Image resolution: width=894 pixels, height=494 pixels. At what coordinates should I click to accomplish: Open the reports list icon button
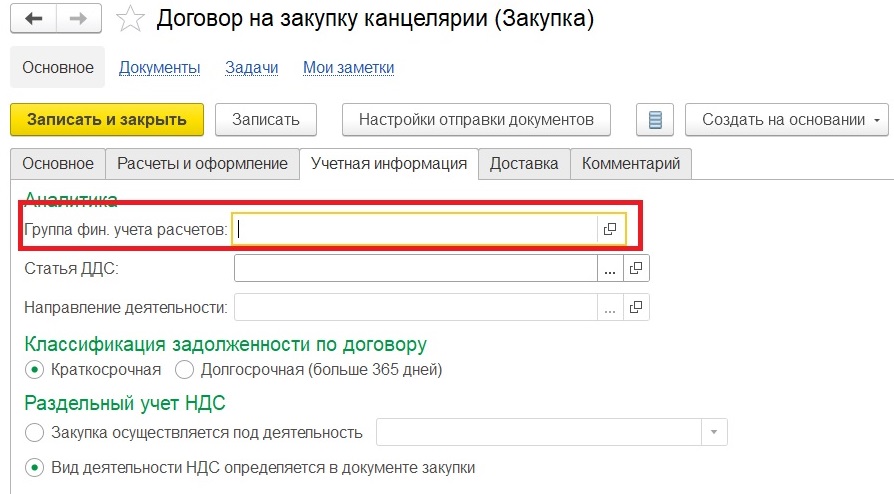655,120
